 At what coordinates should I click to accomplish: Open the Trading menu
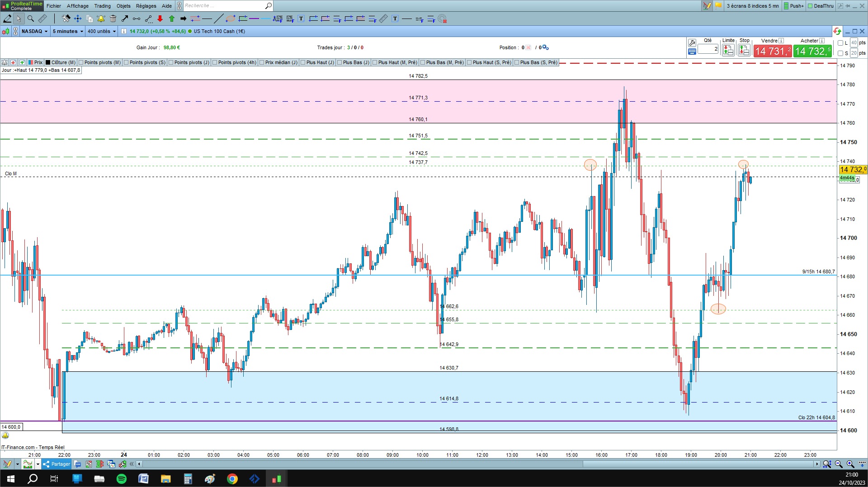click(102, 6)
